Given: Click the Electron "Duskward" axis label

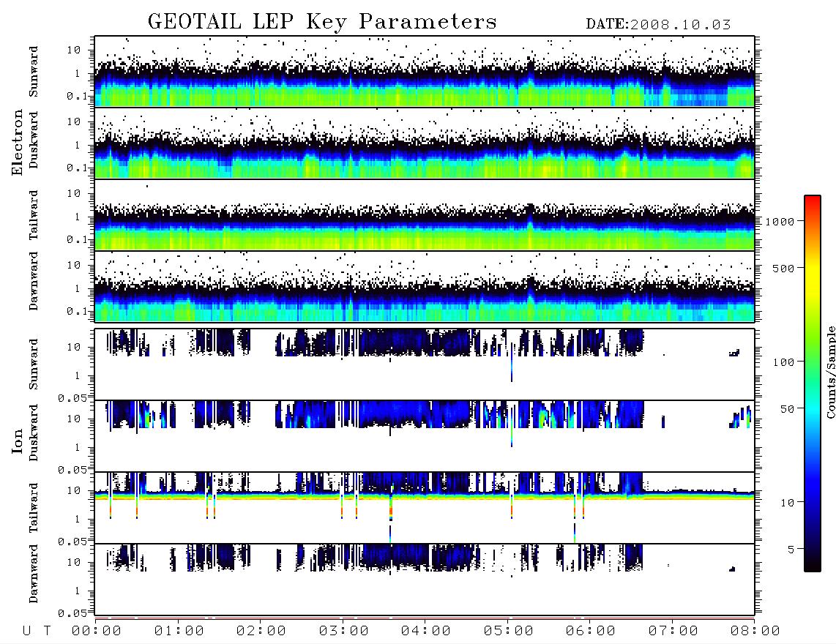Looking at the screenshot, I should (34, 140).
